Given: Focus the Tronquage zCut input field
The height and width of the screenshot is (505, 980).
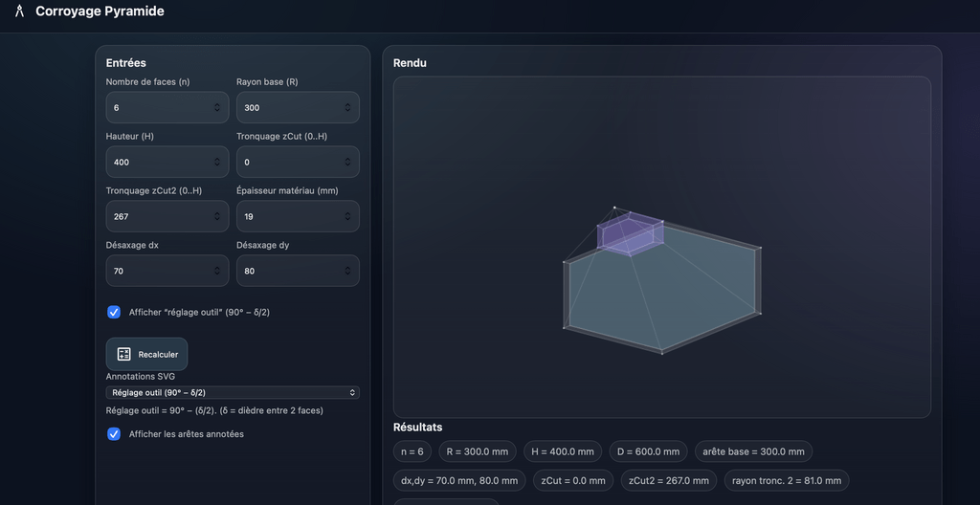Looking at the screenshot, I should click(x=289, y=163).
